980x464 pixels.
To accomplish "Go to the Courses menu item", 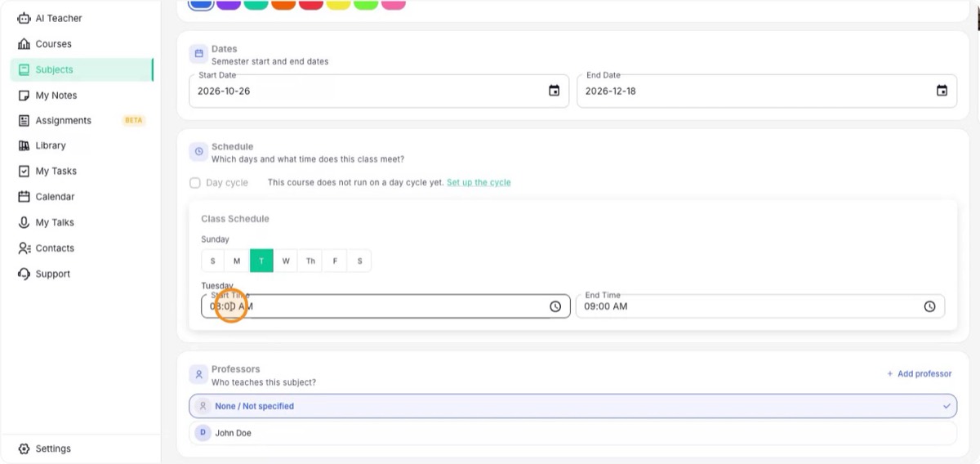I will (82, 44).
